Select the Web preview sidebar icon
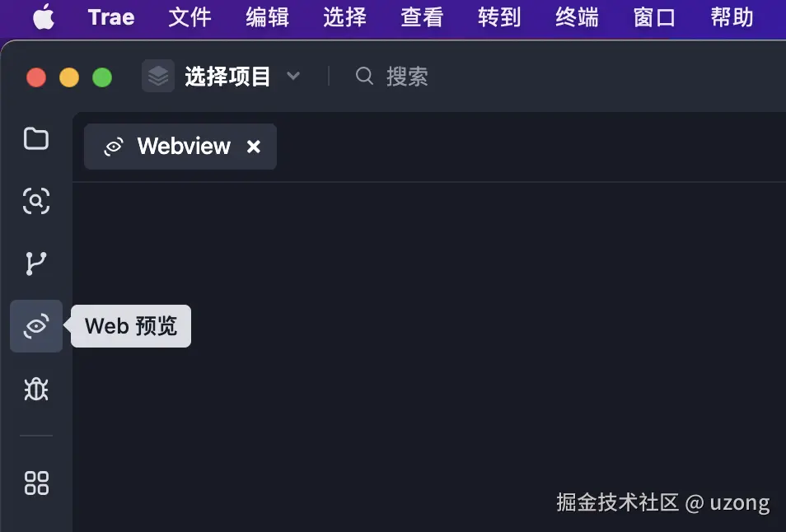The height and width of the screenshot is (532, 786). [36, 326]
